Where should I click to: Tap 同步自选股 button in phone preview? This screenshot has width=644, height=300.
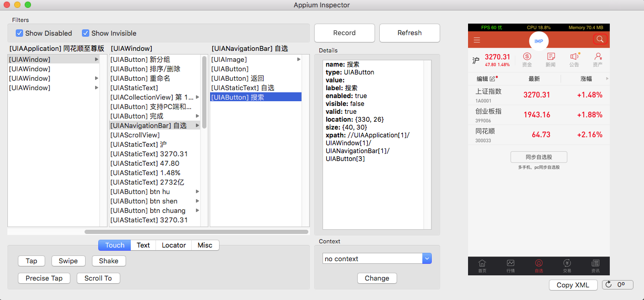(539, 157)
